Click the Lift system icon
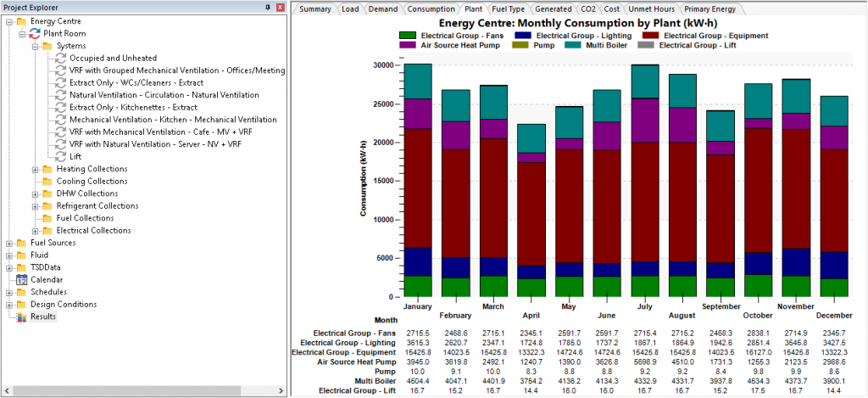The image size is (868, 398). [x=60, y=156]
